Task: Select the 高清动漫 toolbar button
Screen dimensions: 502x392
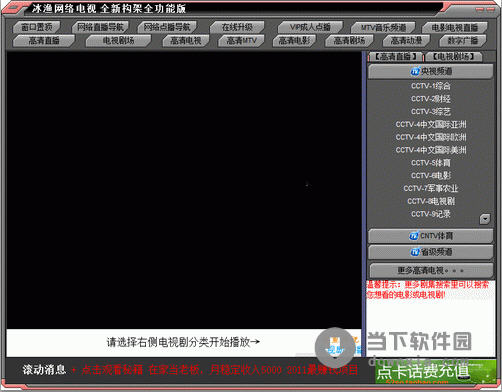Action: click(406, 41)
